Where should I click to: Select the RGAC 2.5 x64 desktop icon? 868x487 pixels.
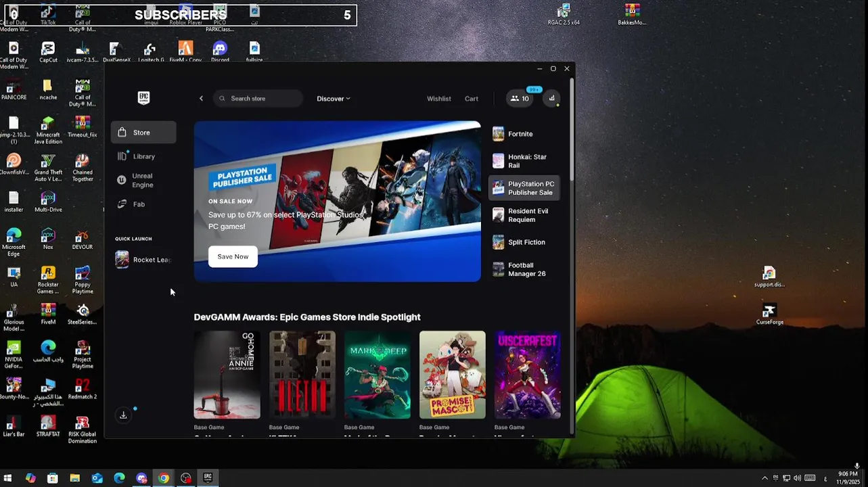click(x=564, y=15)
